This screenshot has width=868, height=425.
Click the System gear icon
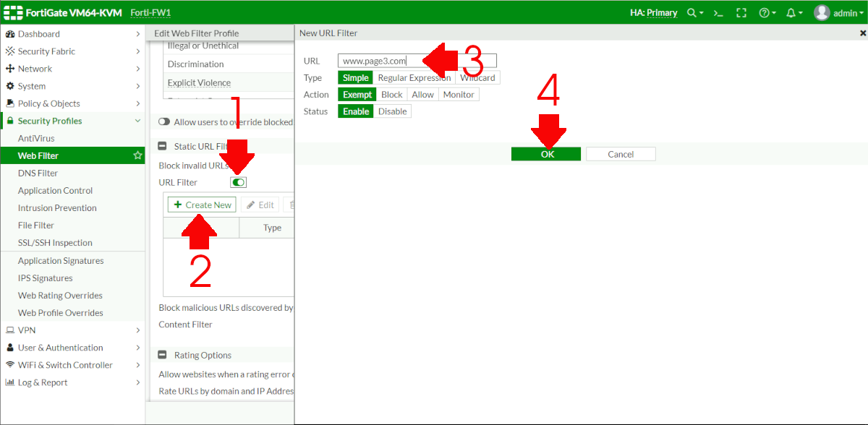coord(10,86)
